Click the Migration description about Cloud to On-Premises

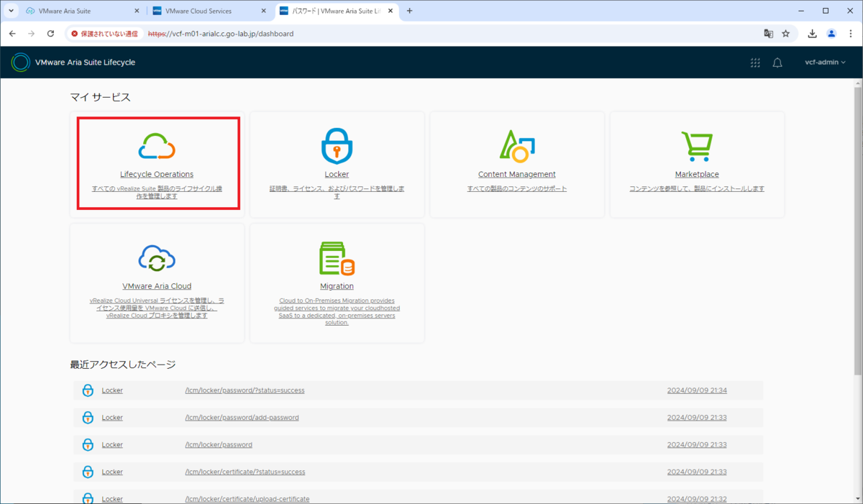pos(337,311)
